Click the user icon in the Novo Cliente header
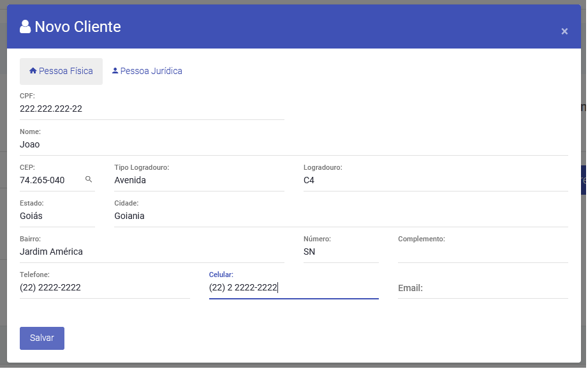This screenshot has height=369, width=588. (26, 27)
